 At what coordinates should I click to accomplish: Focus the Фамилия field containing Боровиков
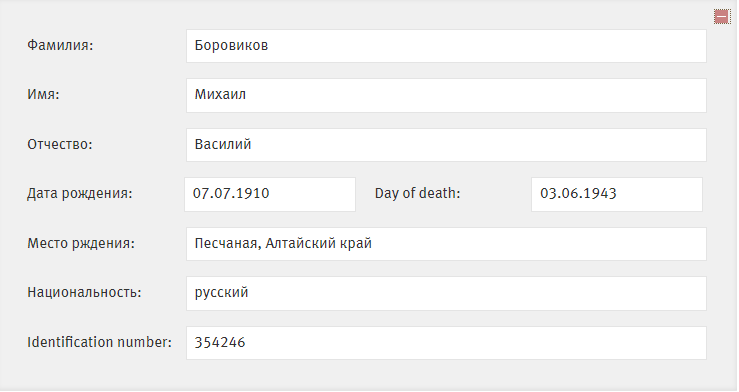coord(446,46)
